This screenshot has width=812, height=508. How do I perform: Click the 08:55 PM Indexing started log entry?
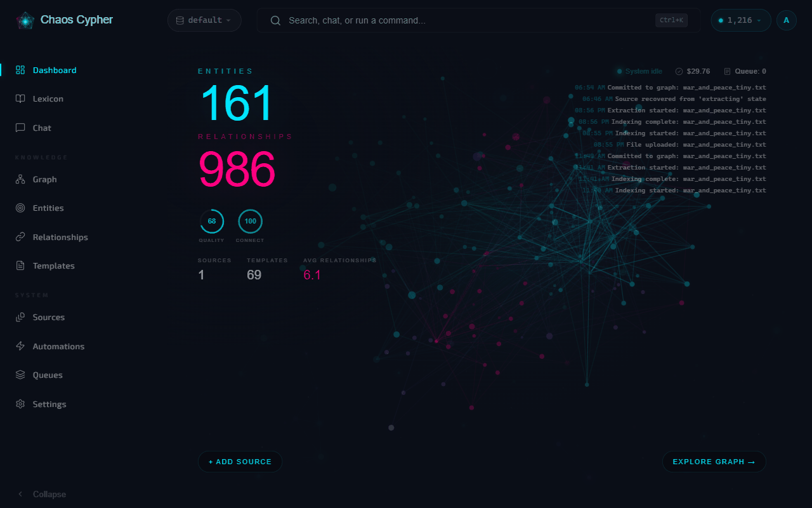pyautogui.click(x=674, y=133)
